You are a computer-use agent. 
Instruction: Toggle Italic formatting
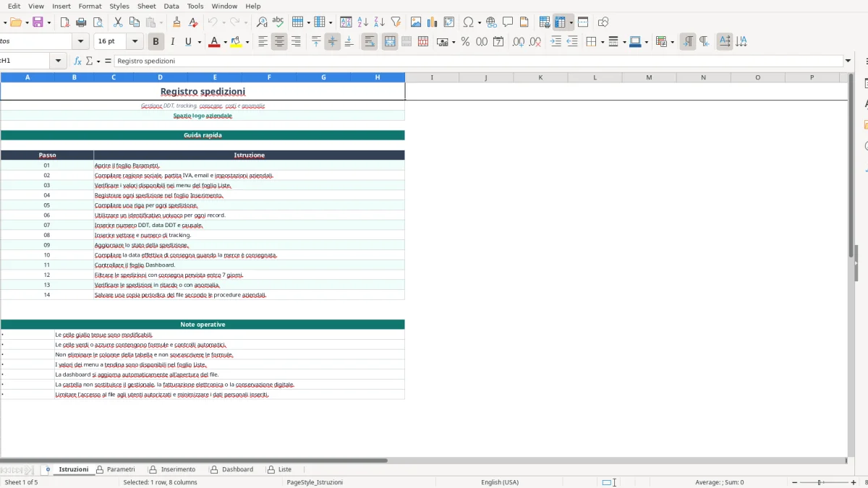point(172,42)
